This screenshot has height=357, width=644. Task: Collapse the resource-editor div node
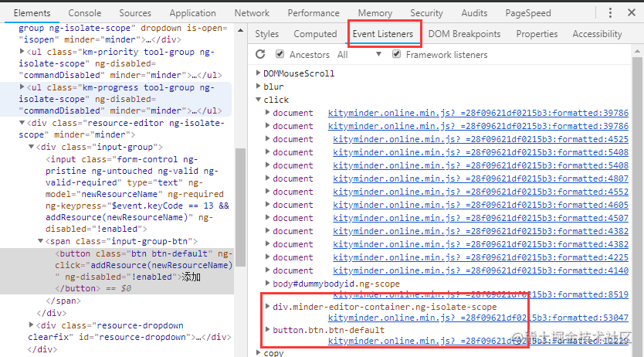(x=22, y=123)
